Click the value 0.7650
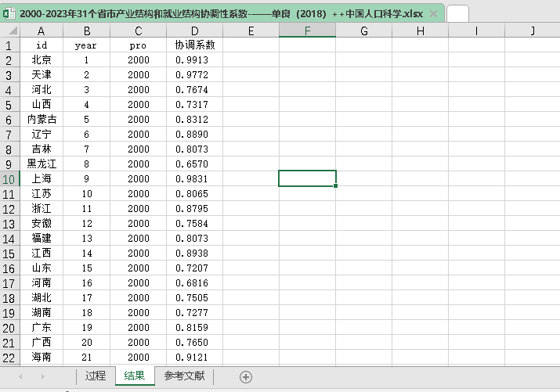Viewport: 560px width, 392px height. coord(192,343)
